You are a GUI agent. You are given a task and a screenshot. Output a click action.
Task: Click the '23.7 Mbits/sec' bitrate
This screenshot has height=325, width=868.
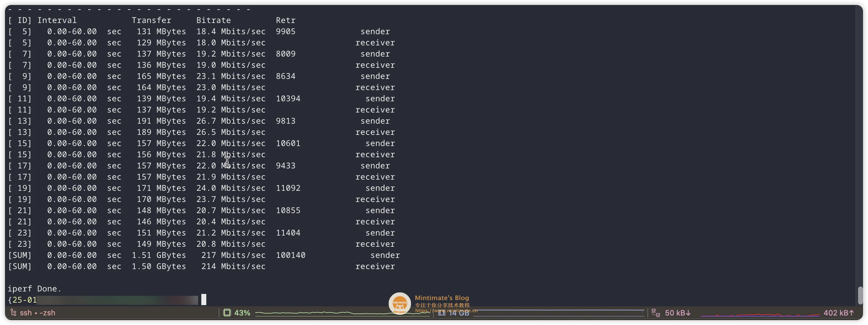[x=231, y=199]
